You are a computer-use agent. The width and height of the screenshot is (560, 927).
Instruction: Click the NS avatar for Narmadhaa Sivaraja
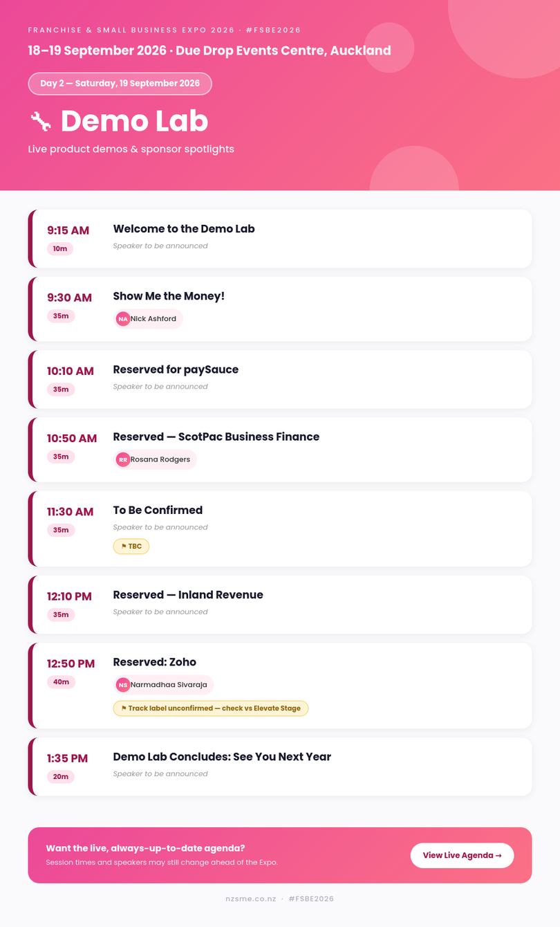click(123, 685)
